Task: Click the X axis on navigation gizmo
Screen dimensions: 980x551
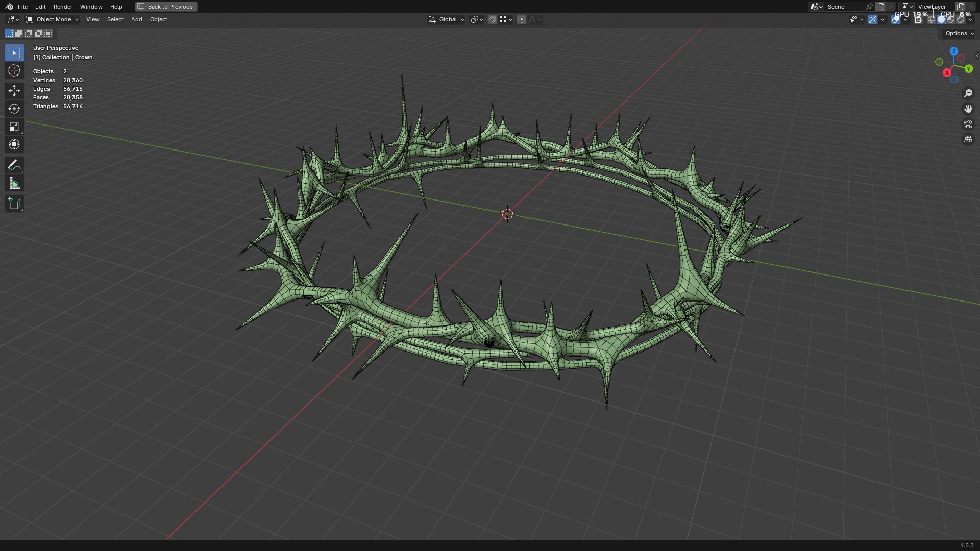Action: (x=947, y=73)
